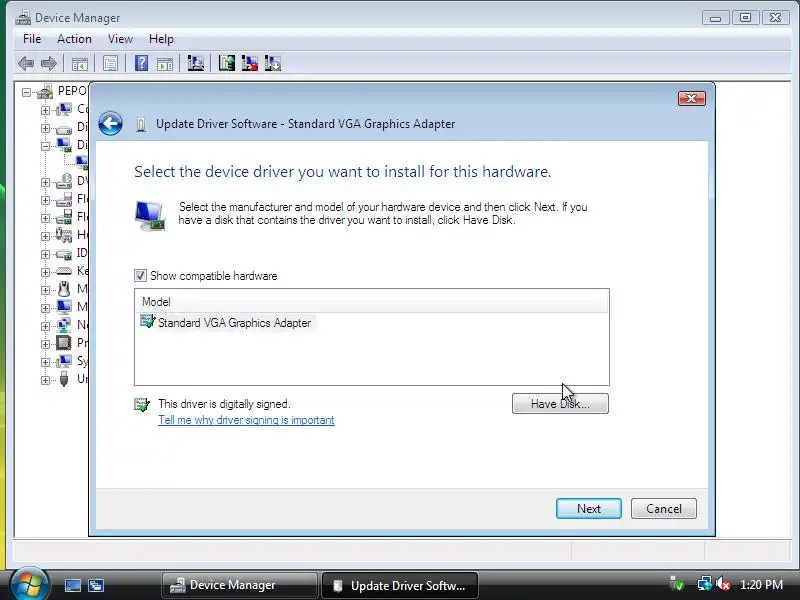Expand the Universal Serial Bus controllers node
This screenshot has width=800, height=600.
(45, 380)
